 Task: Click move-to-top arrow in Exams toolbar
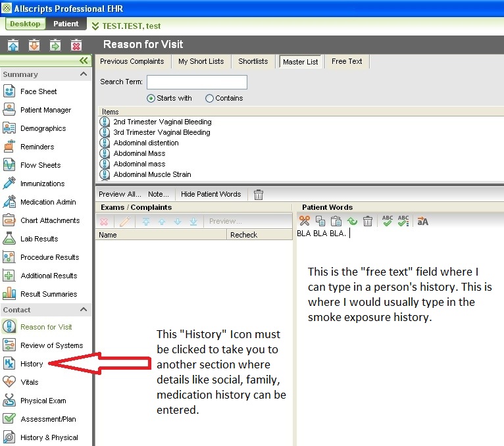pos(146,222)
